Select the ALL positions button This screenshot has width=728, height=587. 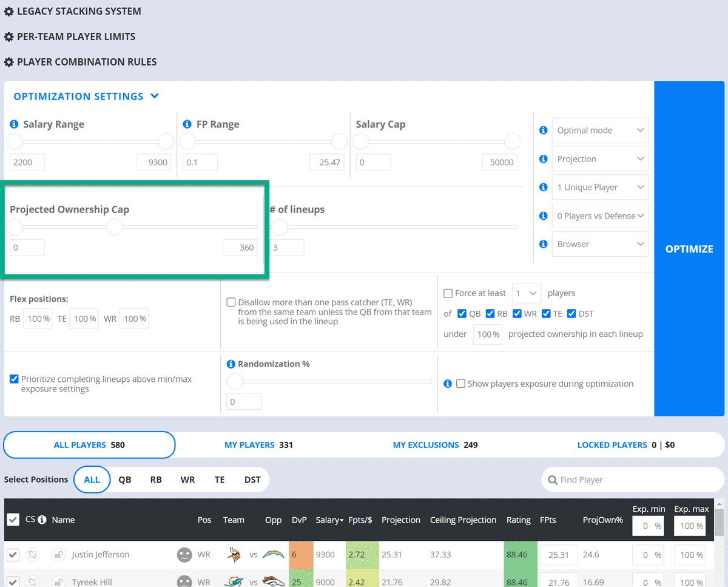point(92,480)
